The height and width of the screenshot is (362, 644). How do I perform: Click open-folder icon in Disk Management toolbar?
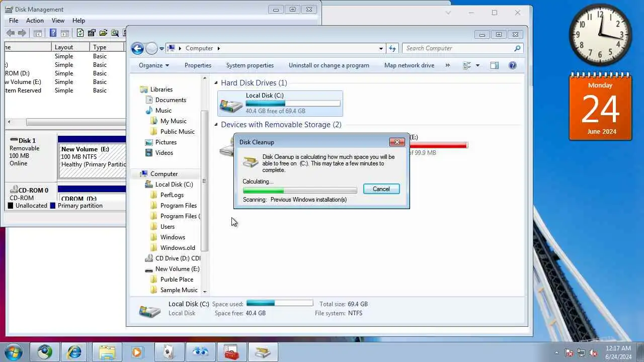(104, 33)
